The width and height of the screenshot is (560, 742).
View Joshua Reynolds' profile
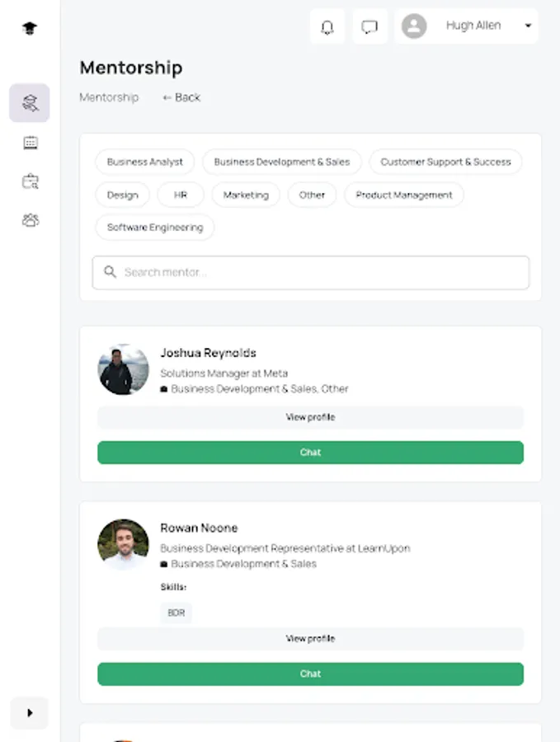(310, 417)
